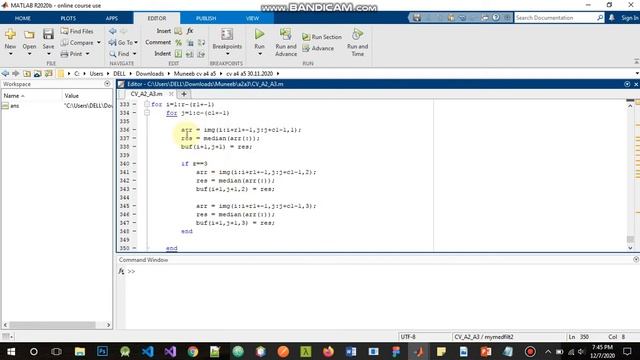Switch to the PLOTS tab
Image resolution: width=640 pixels, height=360 pixels.
point(68,18)
